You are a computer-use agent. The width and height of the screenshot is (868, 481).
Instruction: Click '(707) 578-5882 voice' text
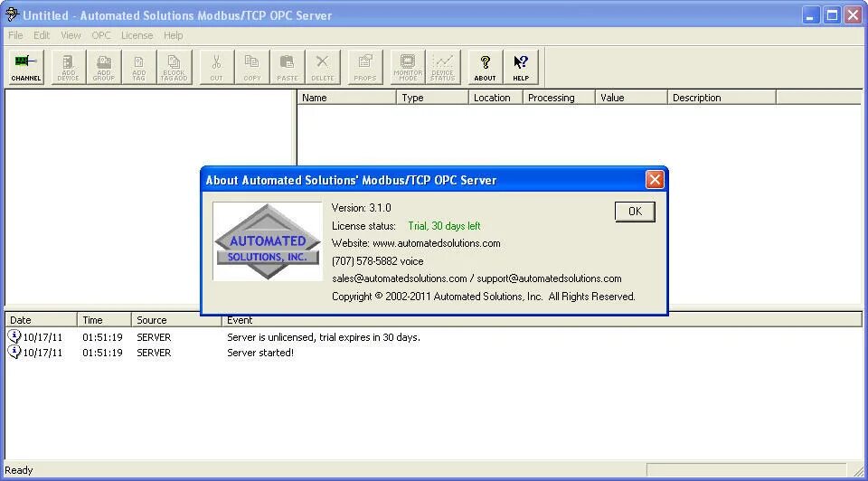click(x=378, y=261)
